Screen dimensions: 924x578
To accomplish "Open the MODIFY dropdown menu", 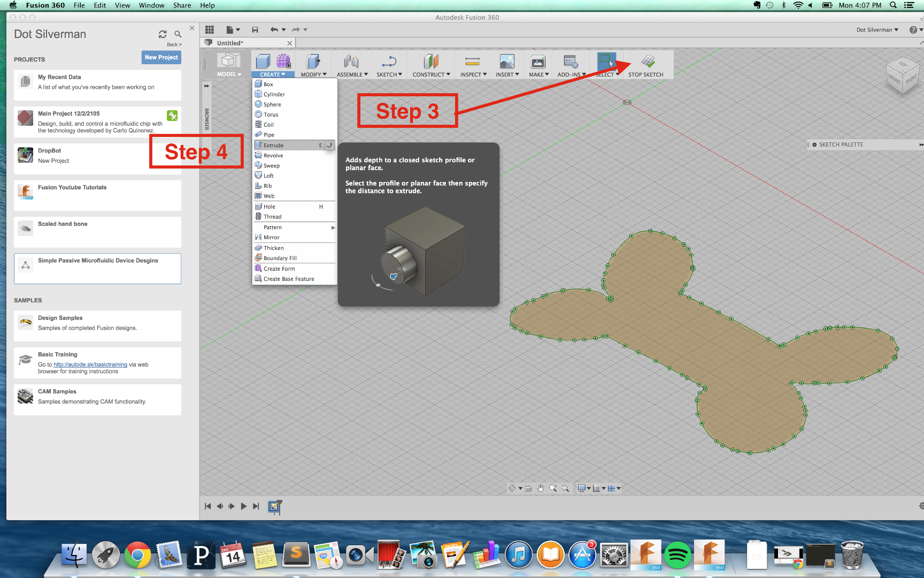I will [313, 75].
